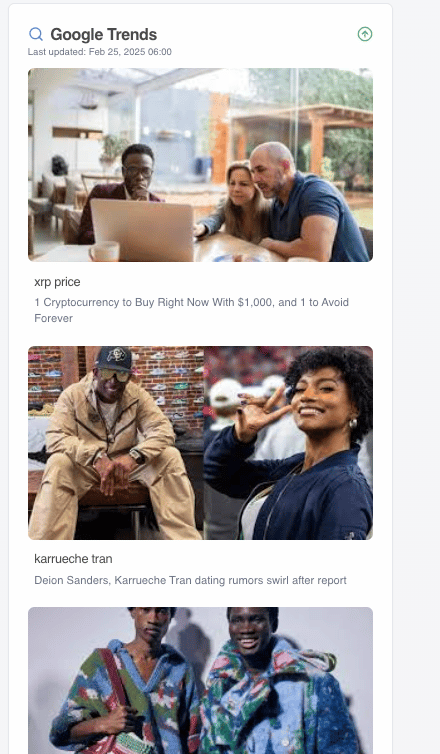Click the laptop in the first photo
The width and height of the screenshot is (440, 754).
(142, 230)
